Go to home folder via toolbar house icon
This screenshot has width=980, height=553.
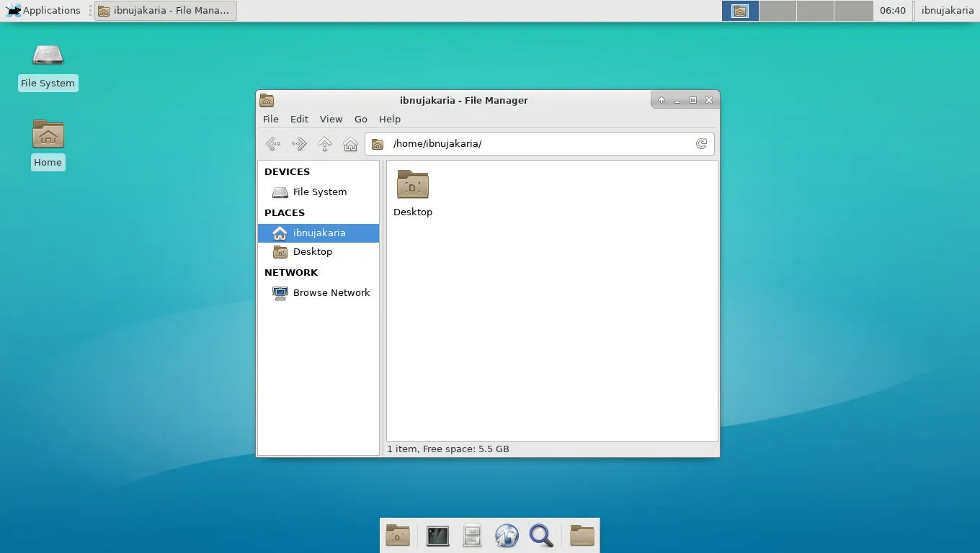351,144
